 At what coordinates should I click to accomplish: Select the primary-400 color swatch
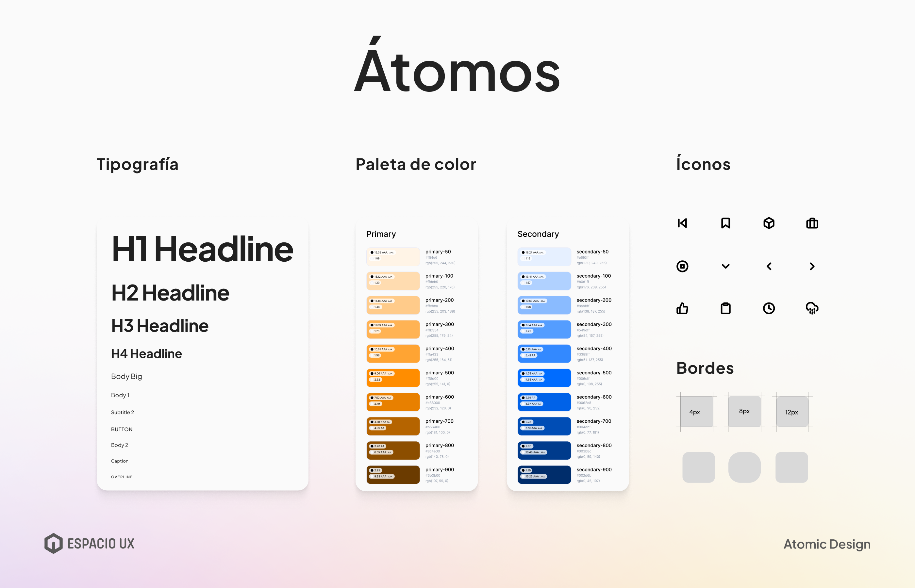(393, 353)
